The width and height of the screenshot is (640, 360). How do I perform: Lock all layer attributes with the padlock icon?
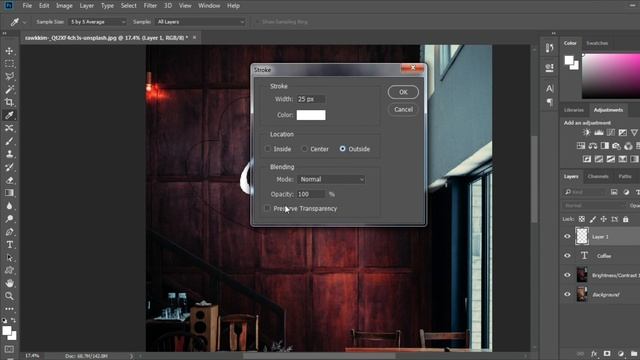tap(625, 219)
